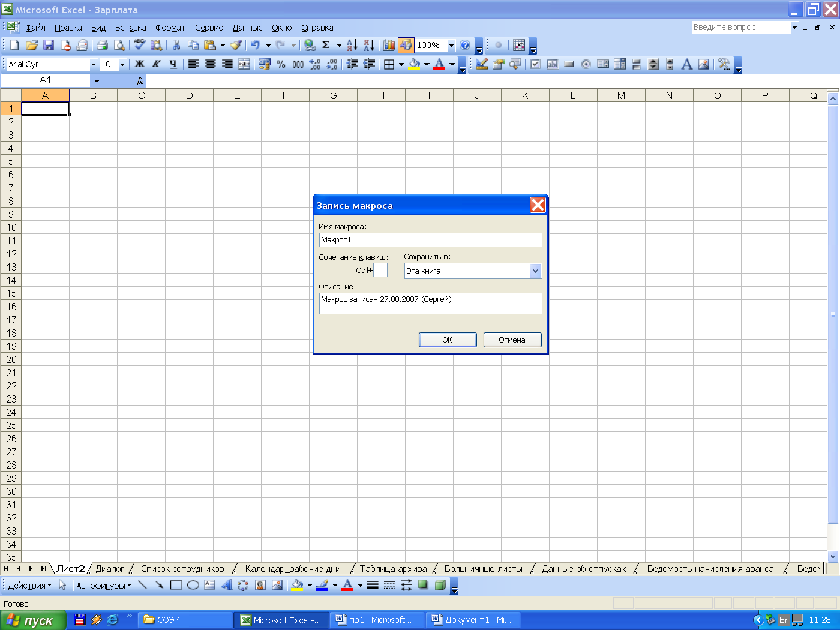The image size is (840, 630).
Task: Click the Cut scissors icon
Action: coord(176,45)
